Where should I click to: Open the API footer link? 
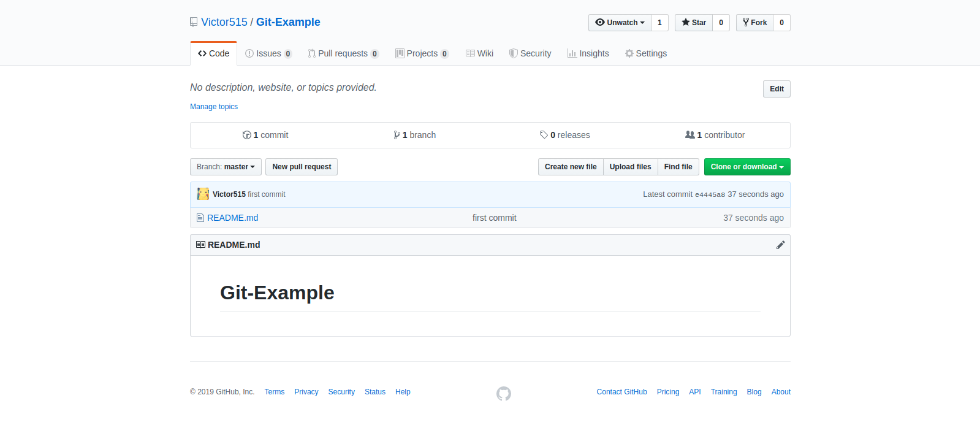click(x=695, y=392)
